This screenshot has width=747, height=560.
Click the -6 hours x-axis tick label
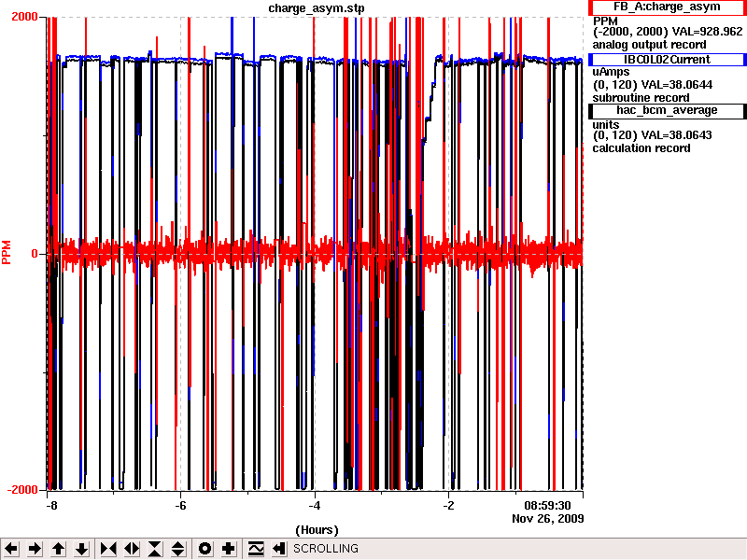180,506
